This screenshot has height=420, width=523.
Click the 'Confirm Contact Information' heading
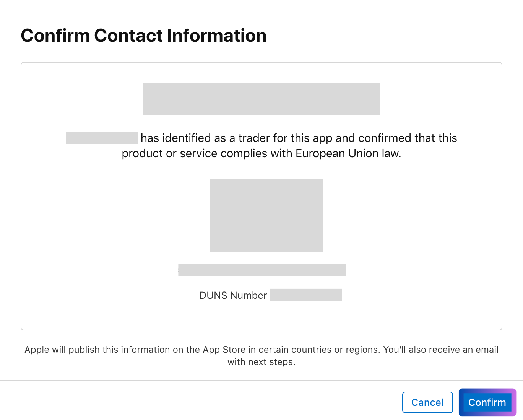[x=144, y=35]
